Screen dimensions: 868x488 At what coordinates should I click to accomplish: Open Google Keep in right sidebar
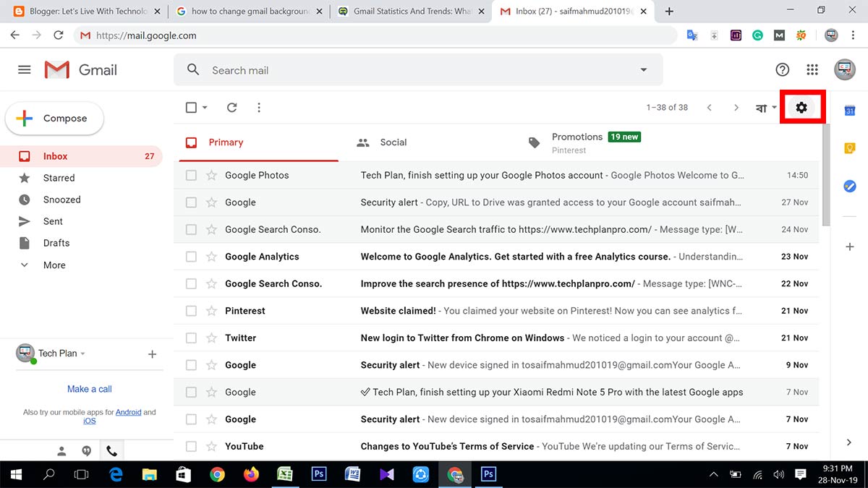click(848, 147)
